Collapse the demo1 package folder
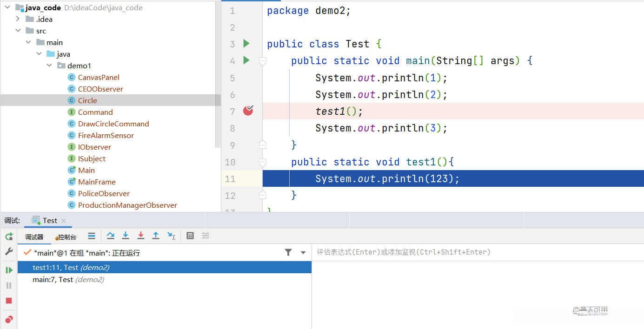The width and height of the screenshot is (644, 329). (50, 66)
